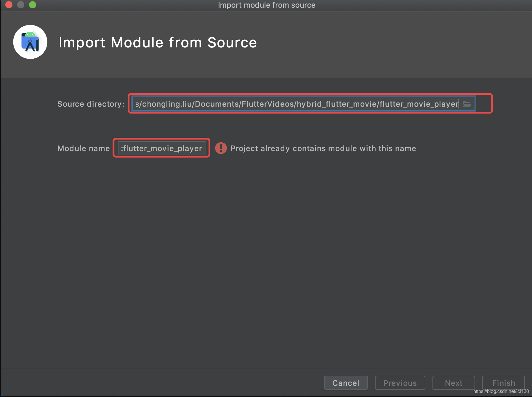The image size is (532, 397).
Task: Click the window title bar text
Action: (x=266, y=5)
